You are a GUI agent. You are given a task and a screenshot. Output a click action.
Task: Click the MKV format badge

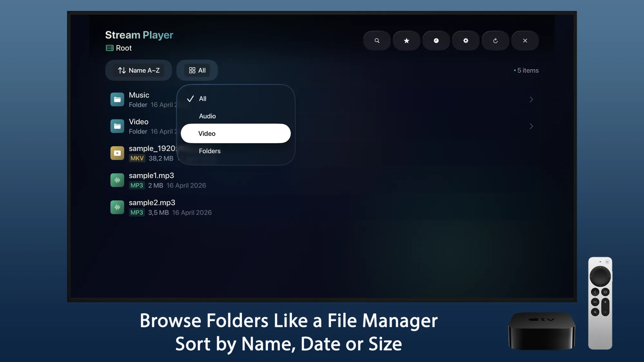pos(137,158)
